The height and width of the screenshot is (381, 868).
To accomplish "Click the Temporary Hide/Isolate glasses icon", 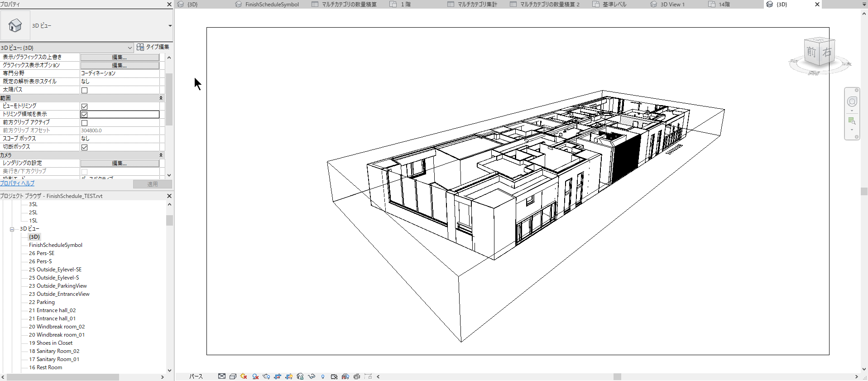I will [312, 376].
